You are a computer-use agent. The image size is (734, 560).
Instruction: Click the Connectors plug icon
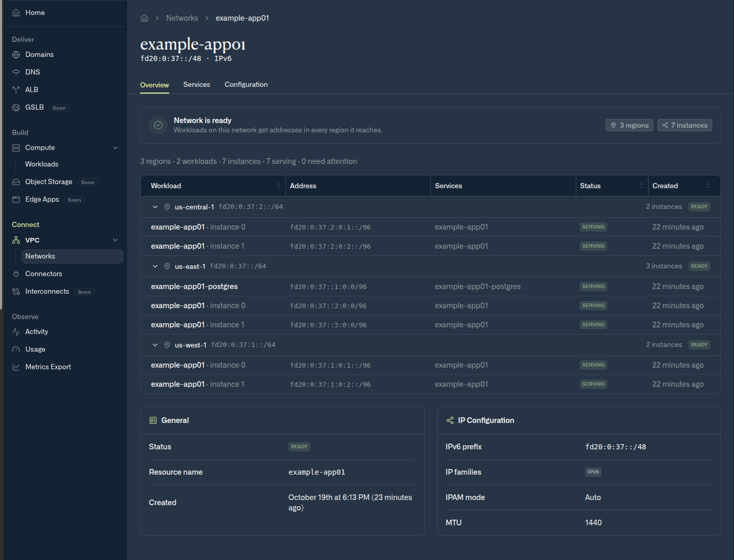coord(16,274)
